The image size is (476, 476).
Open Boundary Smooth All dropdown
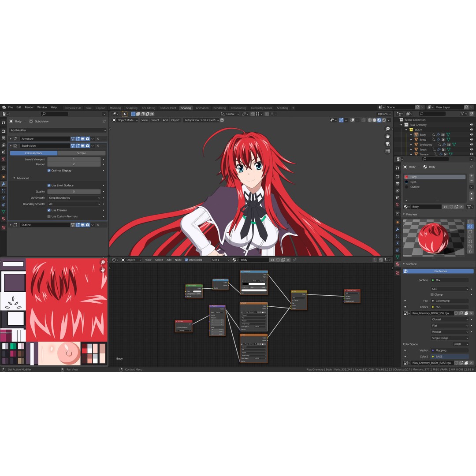(x=74, y=204)
